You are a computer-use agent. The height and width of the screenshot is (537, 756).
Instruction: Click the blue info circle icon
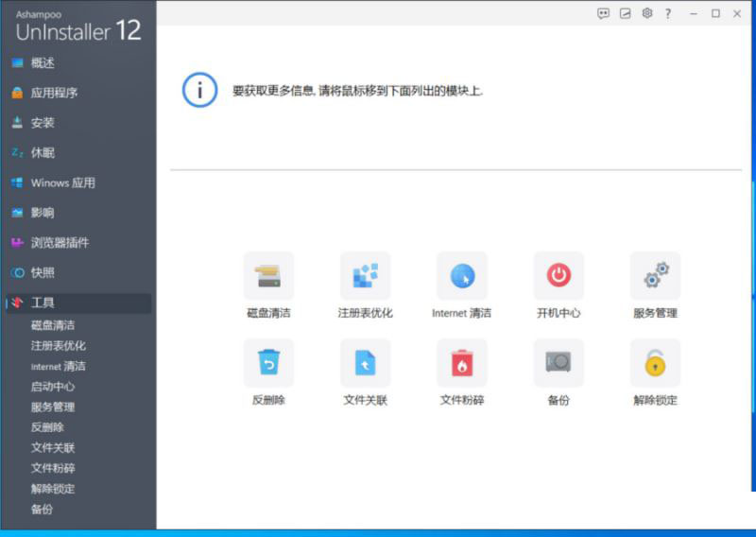click(199, 90)
